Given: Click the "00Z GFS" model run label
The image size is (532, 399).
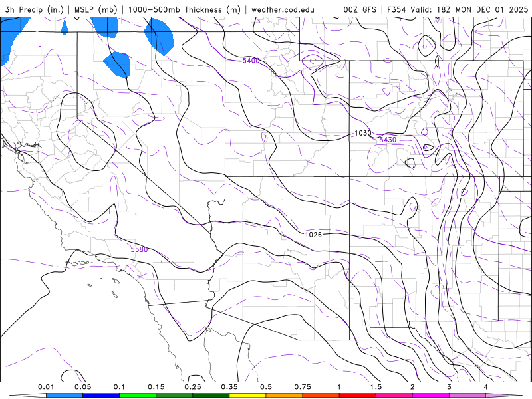Looking at the screenshot, I should pyautogui.click(x=360, y=9).
